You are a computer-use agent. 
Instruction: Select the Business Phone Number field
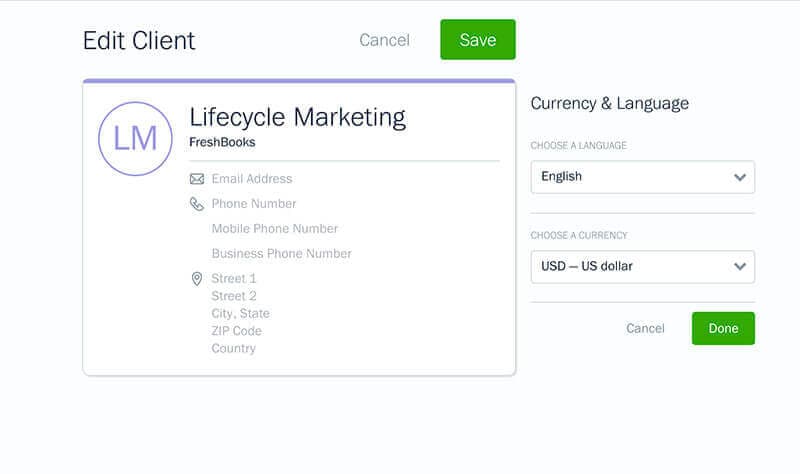click(x=281, y=254)
